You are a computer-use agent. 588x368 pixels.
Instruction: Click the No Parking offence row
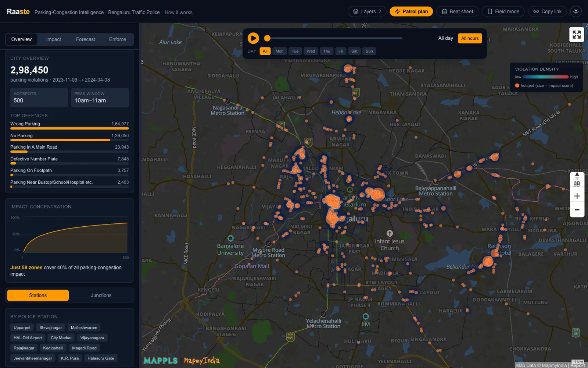click(69, 137)
